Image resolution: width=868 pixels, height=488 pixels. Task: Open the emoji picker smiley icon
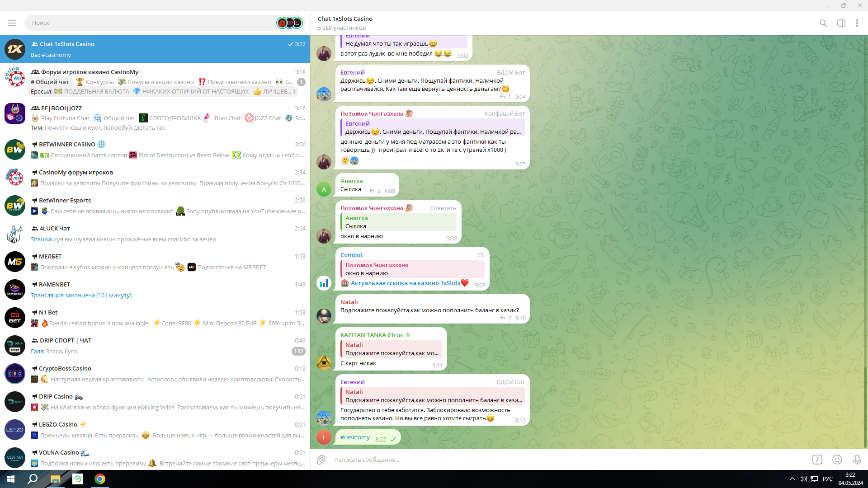(x=837, y=460)
